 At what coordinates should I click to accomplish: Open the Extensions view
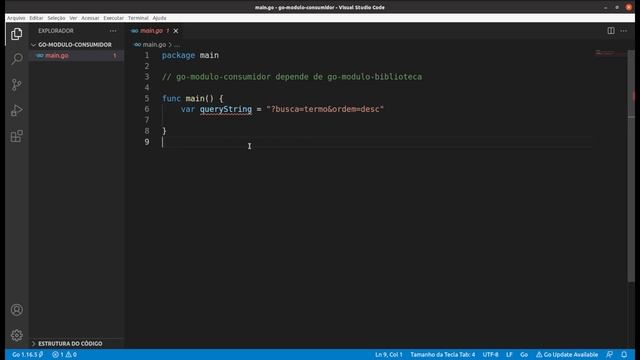click(x=17, y=136)
